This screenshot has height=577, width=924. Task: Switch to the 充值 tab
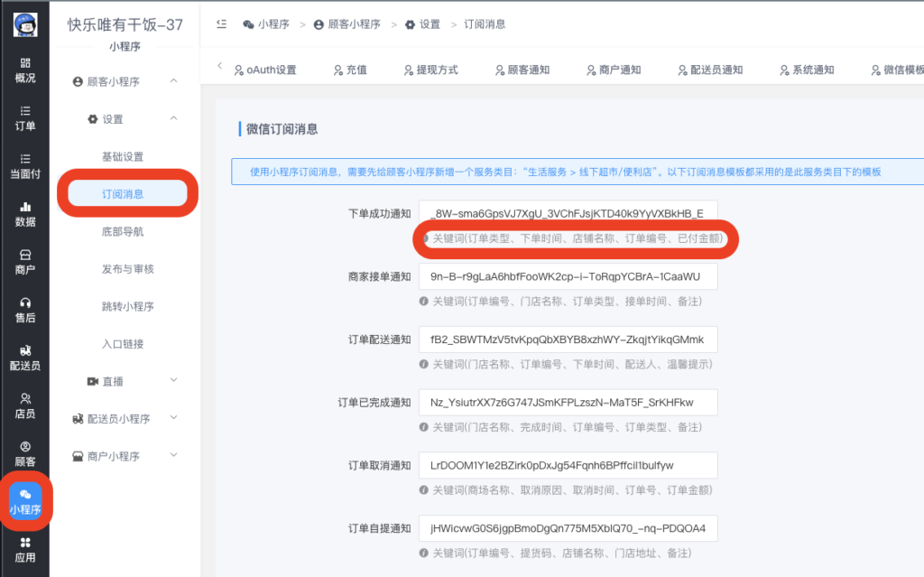[350, 68]
